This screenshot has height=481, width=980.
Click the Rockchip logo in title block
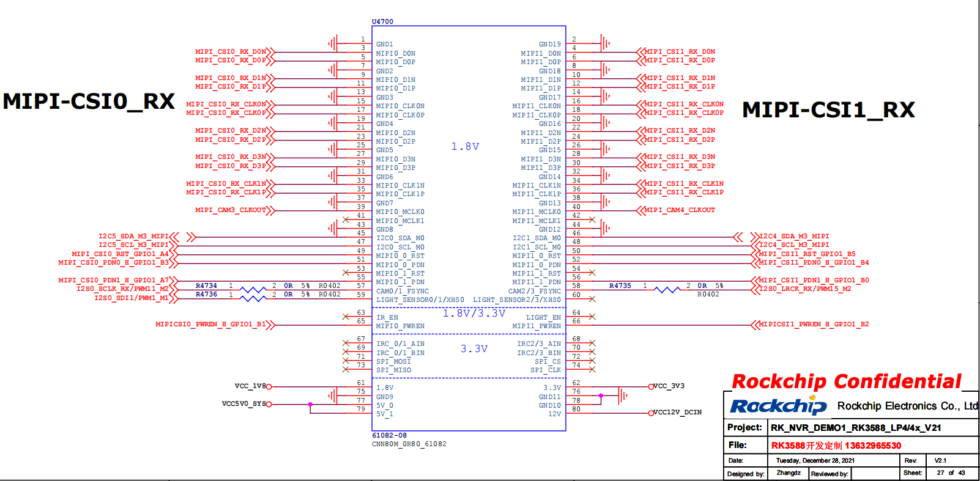coord(778,406)
